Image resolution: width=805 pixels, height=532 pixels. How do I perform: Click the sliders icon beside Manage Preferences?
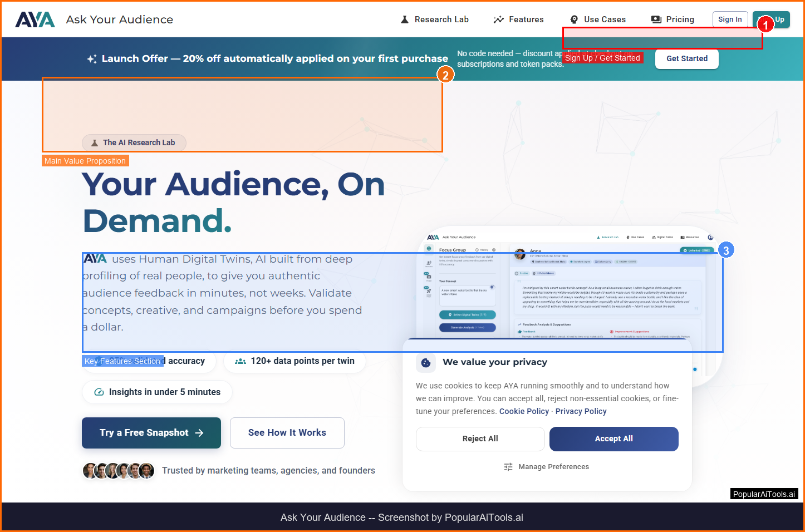point(508,467)
